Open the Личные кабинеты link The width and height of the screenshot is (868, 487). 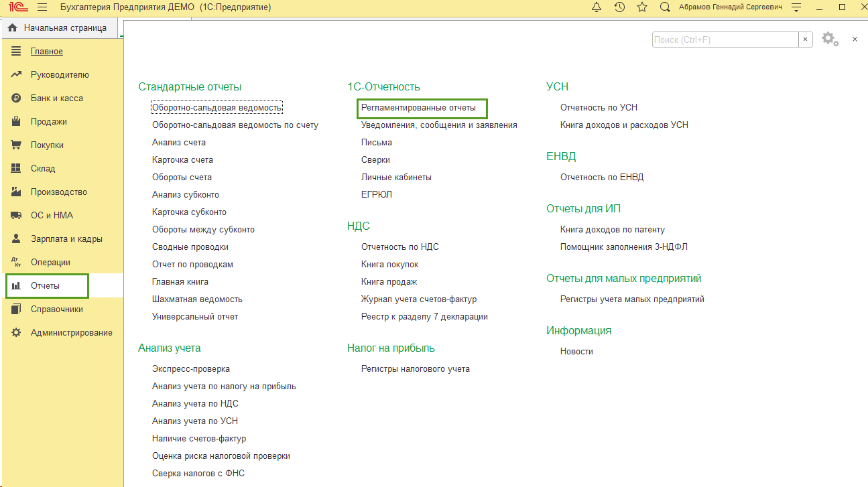click(x=396, y=177)
